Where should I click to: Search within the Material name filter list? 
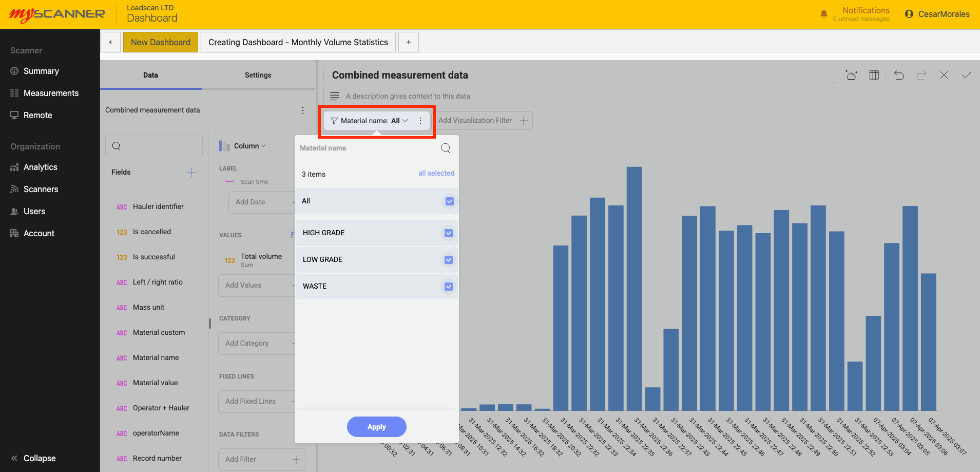446,148
